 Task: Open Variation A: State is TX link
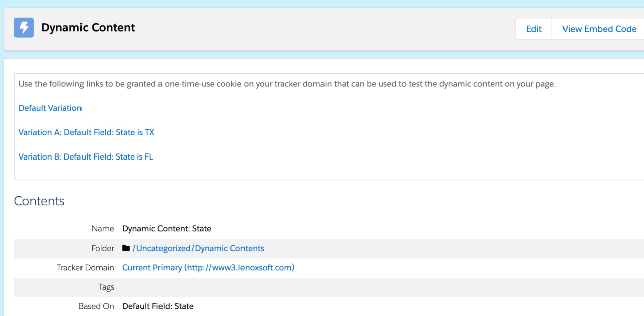[x=87, y=132]
